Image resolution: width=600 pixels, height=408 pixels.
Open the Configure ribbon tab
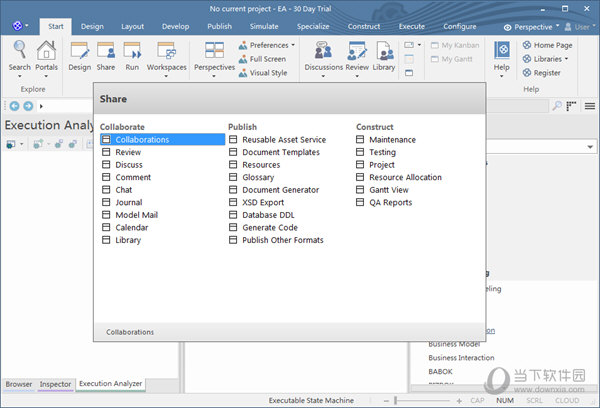460,26
